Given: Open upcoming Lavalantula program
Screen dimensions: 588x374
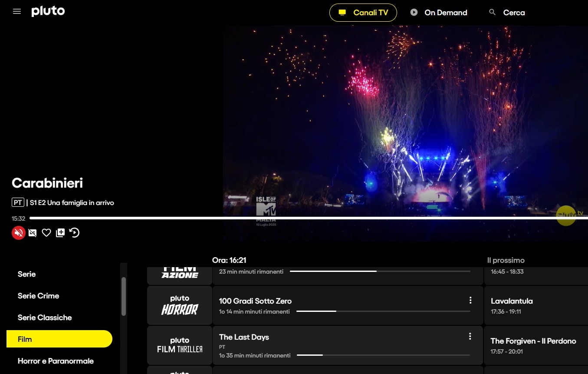Looking at the screenshot, I should point(536,305).
